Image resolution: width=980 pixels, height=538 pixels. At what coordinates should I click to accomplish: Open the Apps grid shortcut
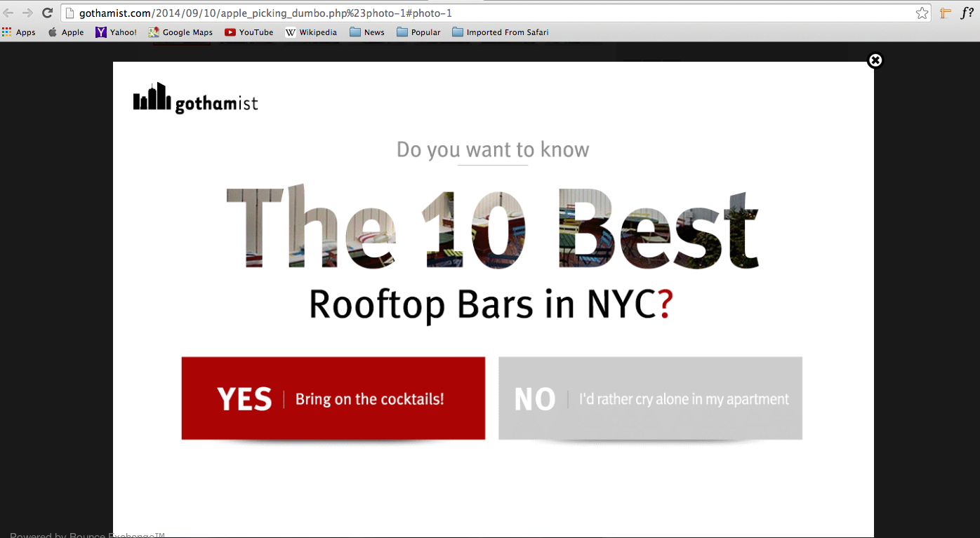pyautogui.click(x=19, y=32)
